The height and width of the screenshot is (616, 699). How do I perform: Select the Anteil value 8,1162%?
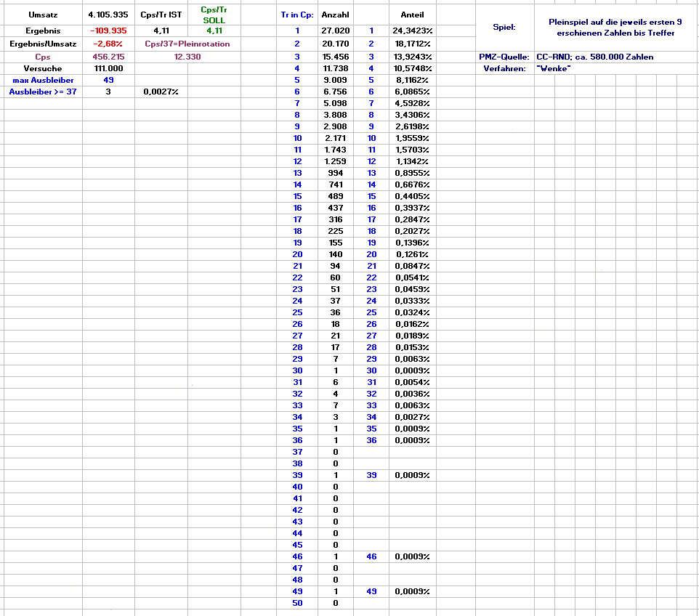tap(413, 80)
